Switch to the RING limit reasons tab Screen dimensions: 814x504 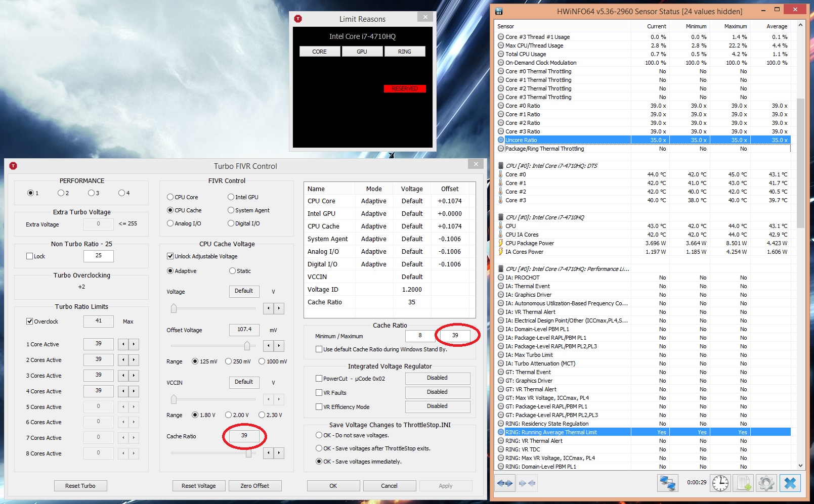(x=404, y=52)
